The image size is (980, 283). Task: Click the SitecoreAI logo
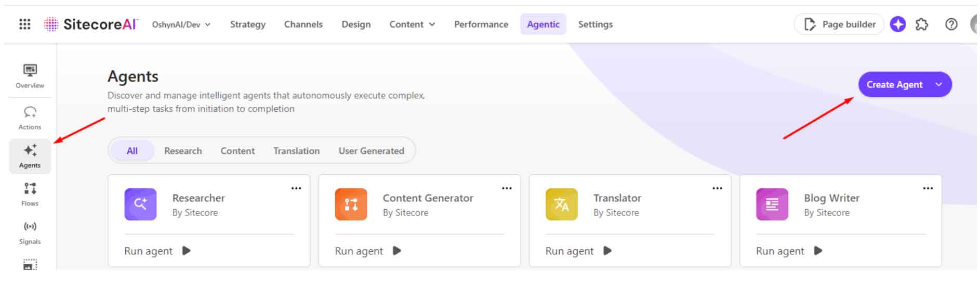click(x=91, y=24)
